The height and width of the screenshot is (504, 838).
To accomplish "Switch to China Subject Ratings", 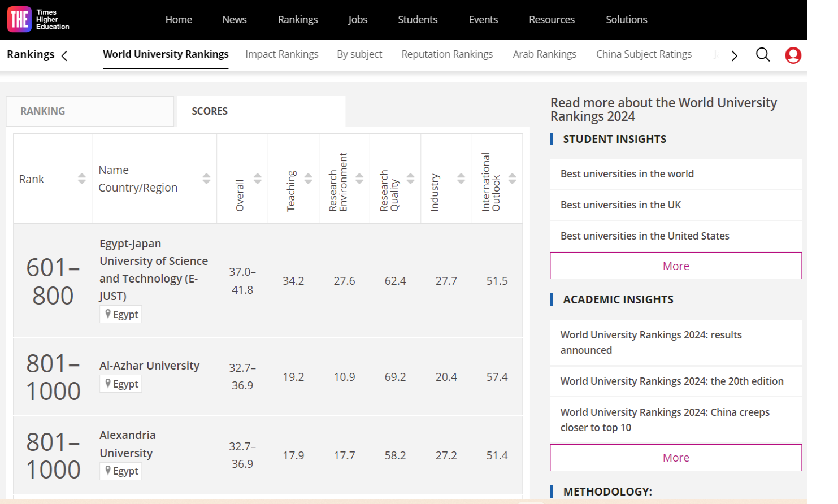I will 644,54.
